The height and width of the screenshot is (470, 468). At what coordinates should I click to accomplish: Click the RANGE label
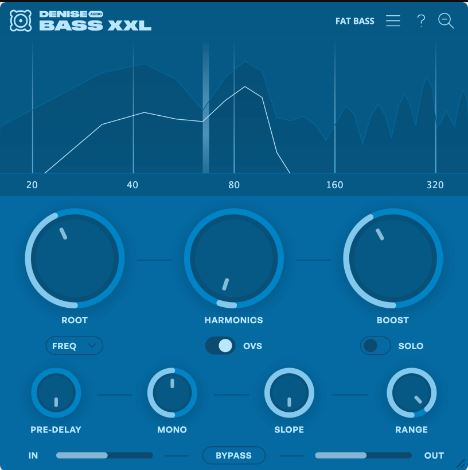pos(411,429)
